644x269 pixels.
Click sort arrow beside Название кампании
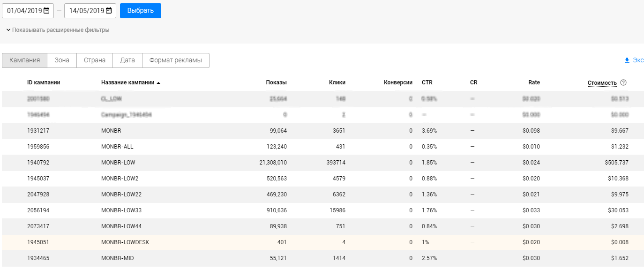[158, 83]
